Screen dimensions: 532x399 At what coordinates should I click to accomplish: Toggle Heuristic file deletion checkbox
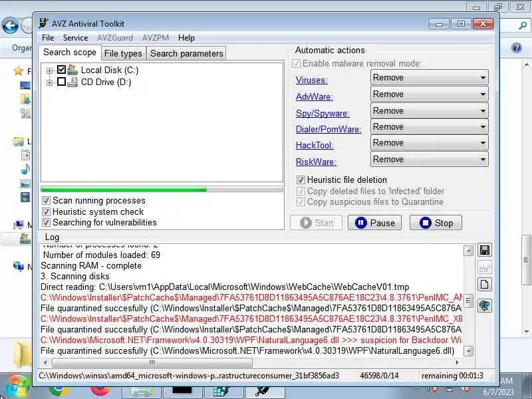coord(301,180)
